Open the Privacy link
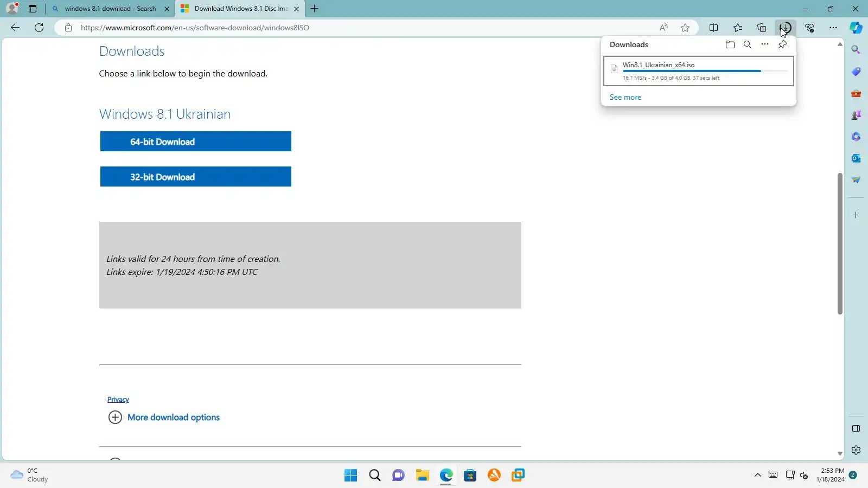Viewport: 868px width, 488px height. pos(118,400)
